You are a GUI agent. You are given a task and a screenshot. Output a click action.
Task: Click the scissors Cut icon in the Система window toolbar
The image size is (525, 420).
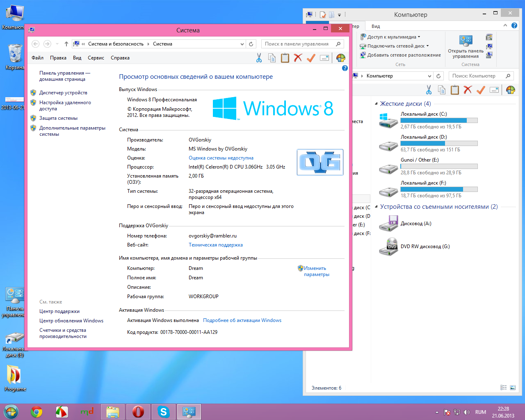click(259, 58)
